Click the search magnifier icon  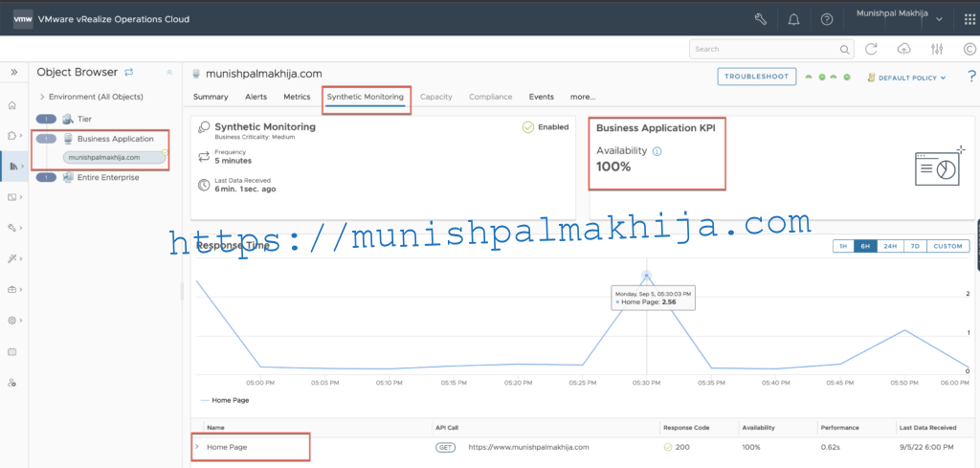pos(844,50)
